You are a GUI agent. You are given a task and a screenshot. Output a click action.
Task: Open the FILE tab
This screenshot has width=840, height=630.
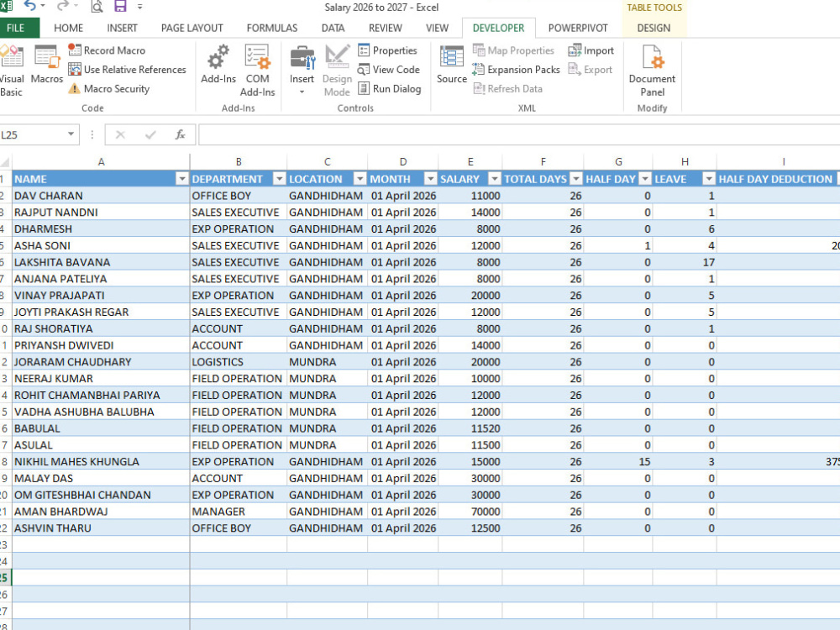click(x=17, y=28)
